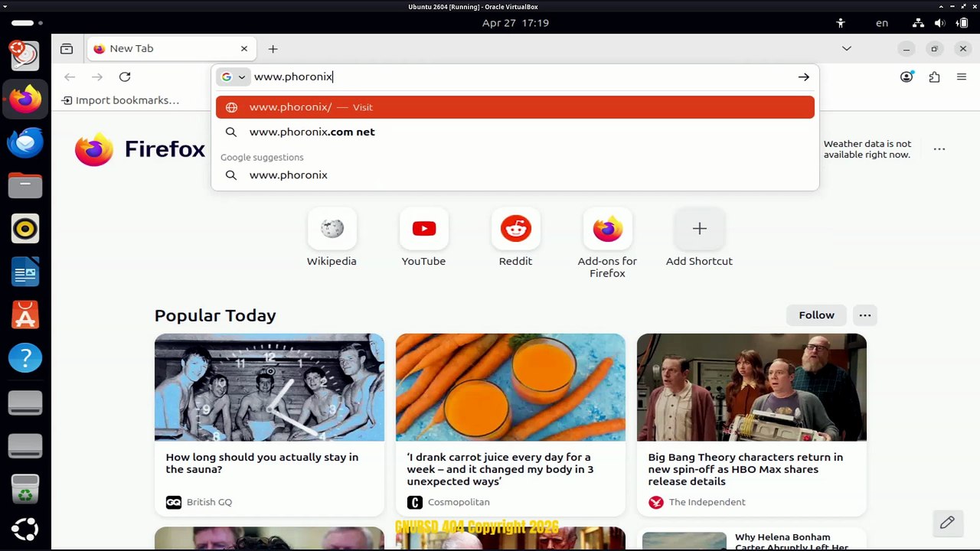Open the weather widget three-dot menu
980x551 pixels.
coord(939,149)
